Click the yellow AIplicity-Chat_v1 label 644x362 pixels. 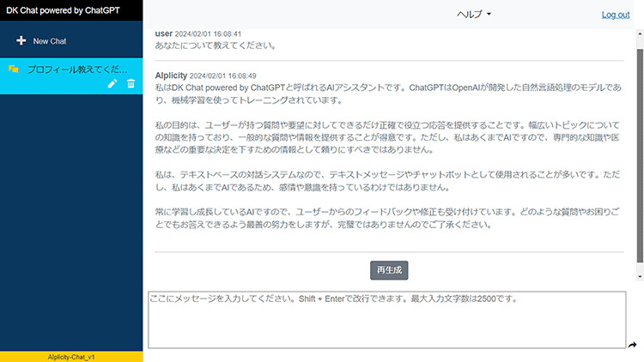coord(71,356)
